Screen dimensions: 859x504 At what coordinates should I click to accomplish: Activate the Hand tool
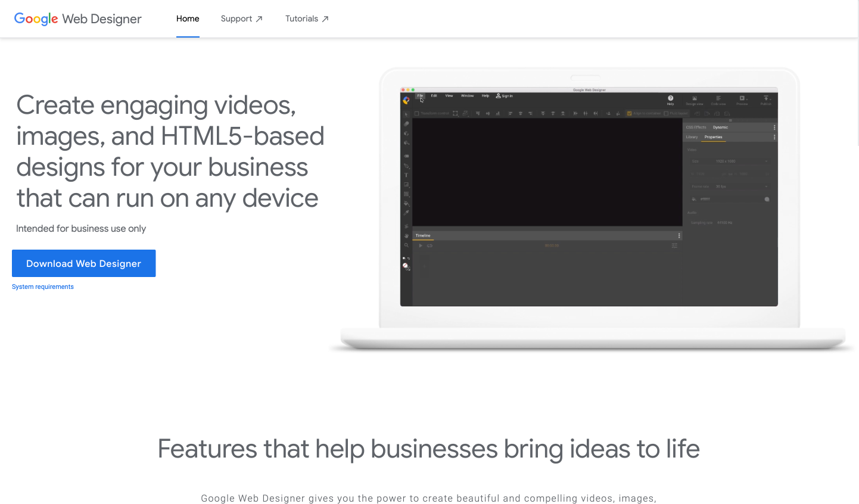tap(406, 235)
